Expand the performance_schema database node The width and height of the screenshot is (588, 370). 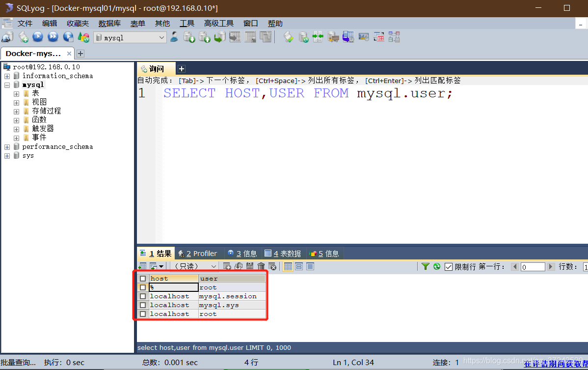[7, 147]
